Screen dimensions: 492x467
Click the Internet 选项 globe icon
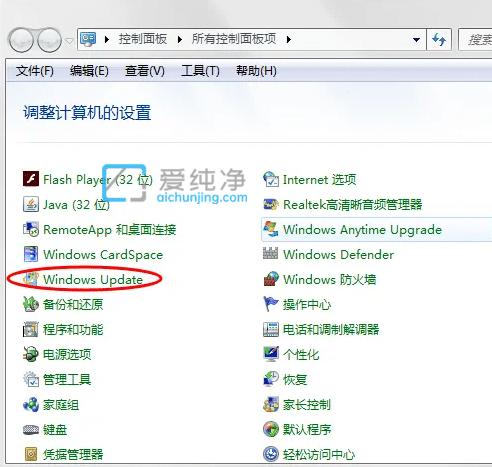click(x=271, y=179)
